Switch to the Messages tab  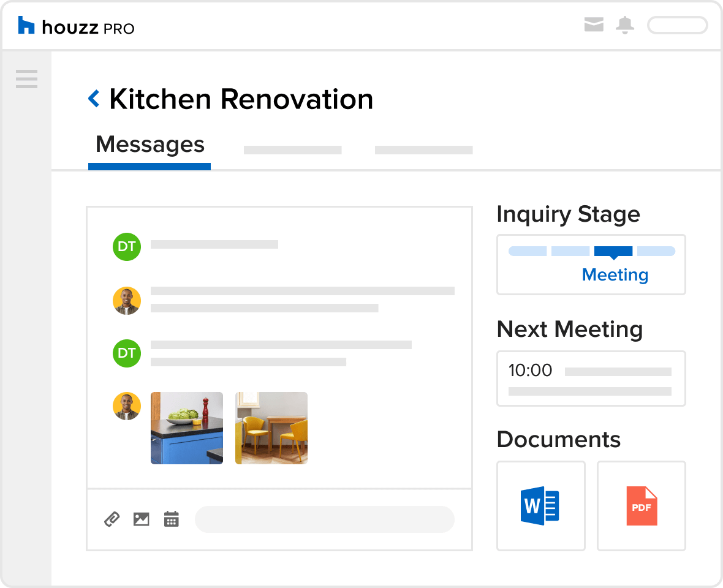[x=150, y=144]
